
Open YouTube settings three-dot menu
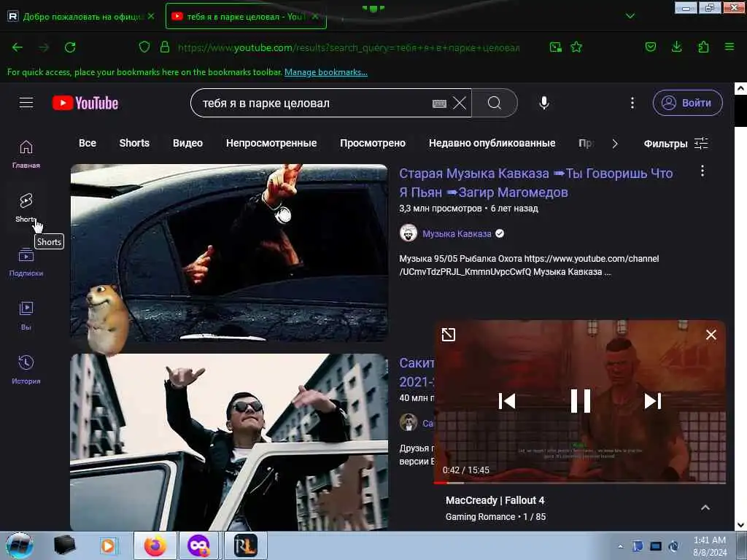pos(632,103)
